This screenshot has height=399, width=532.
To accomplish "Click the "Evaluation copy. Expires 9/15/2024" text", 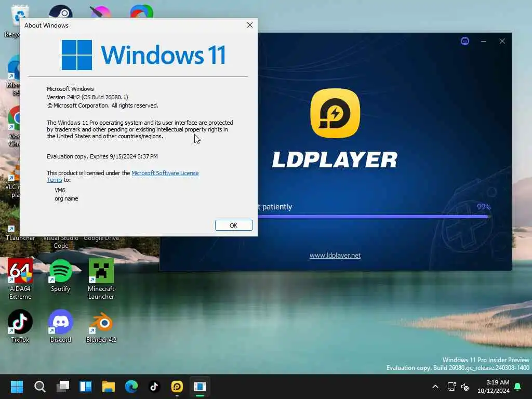I will click(102, 156).
